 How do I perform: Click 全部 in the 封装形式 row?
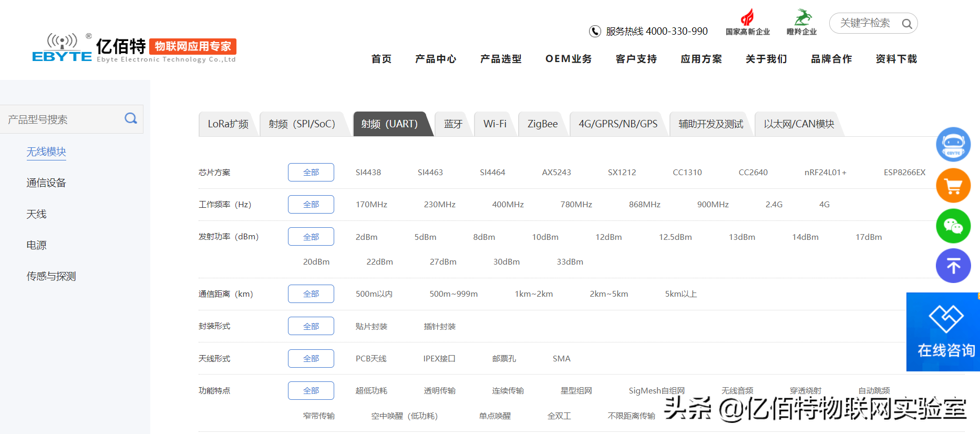[311, 326]
